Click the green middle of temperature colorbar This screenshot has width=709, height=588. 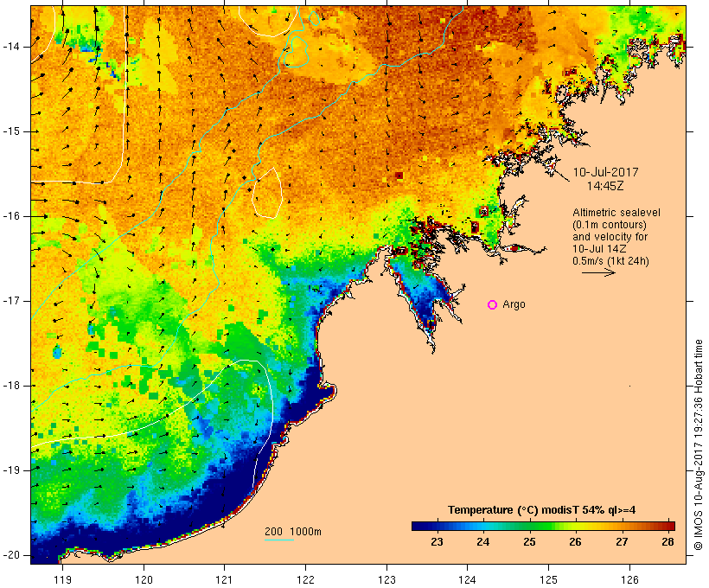543,526
